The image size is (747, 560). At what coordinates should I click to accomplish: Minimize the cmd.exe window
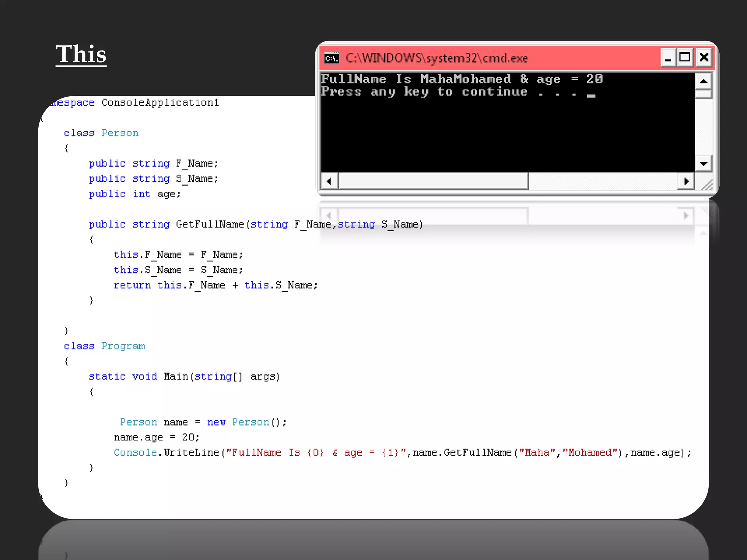click(668, 58)
